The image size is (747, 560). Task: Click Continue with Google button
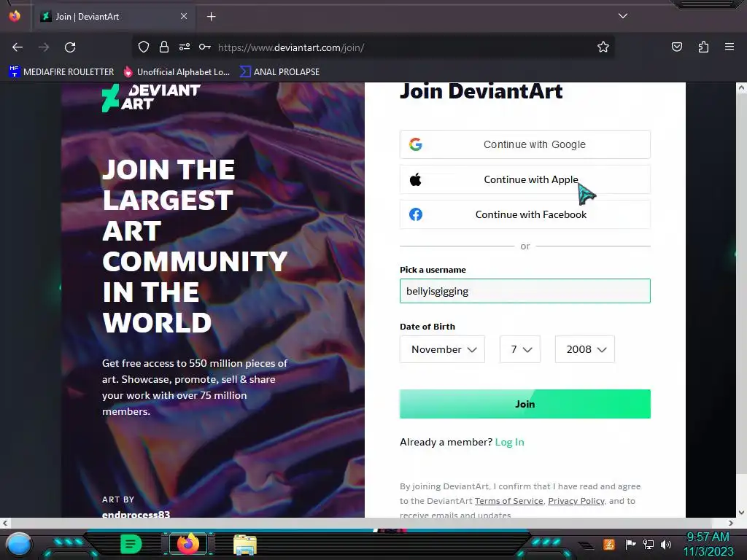point(525,144)
